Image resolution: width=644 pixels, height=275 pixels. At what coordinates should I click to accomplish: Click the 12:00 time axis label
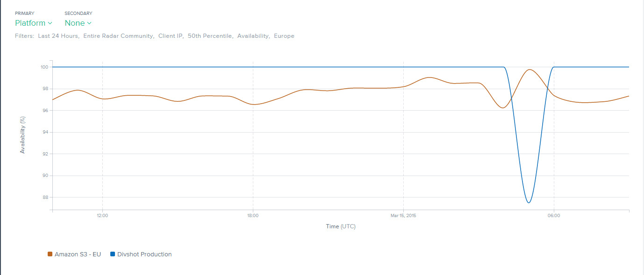pyautogui.click(x=102, y=216)
